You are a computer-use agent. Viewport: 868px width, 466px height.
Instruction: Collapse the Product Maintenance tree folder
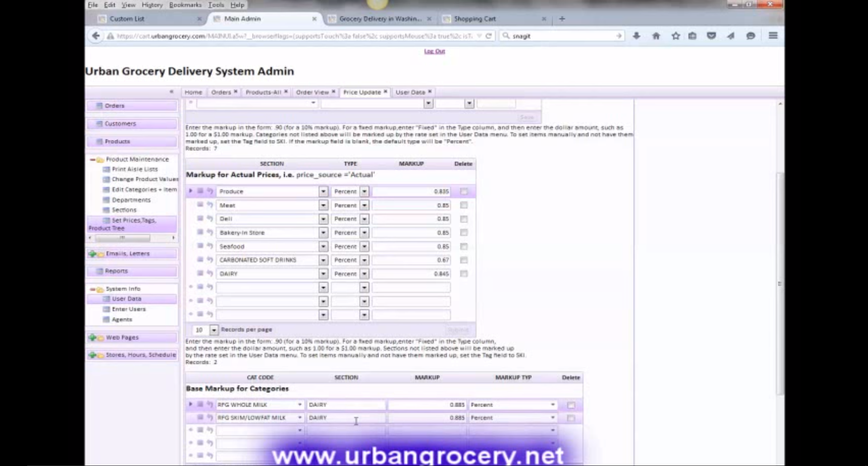click(92, 159)
